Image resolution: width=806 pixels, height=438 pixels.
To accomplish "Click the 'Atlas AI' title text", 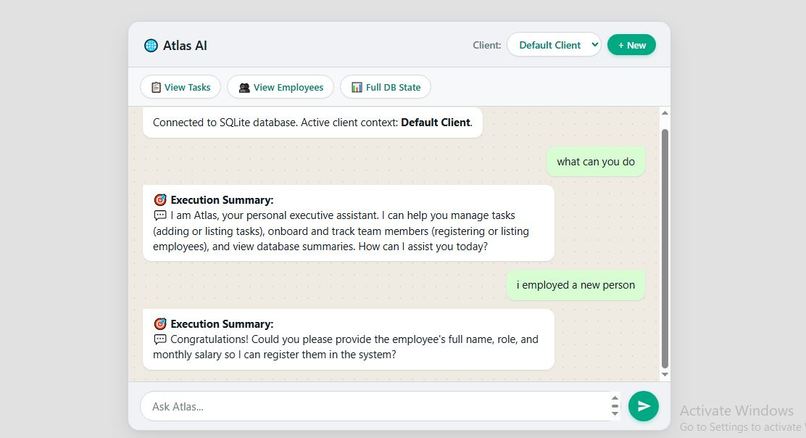I will [x=185, y=45].
